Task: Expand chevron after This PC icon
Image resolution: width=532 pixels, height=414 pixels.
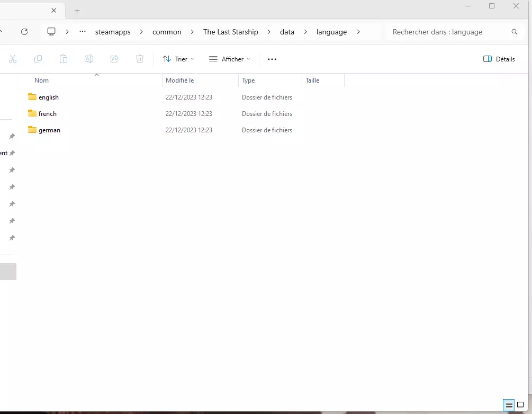Action: [x=67, y=32]
